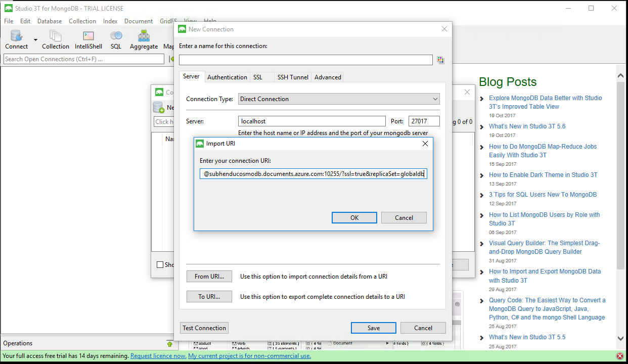Open What's New in Studio 3T 5.5
This screenshot has width=628, height=364.
(x=527, y=337)
